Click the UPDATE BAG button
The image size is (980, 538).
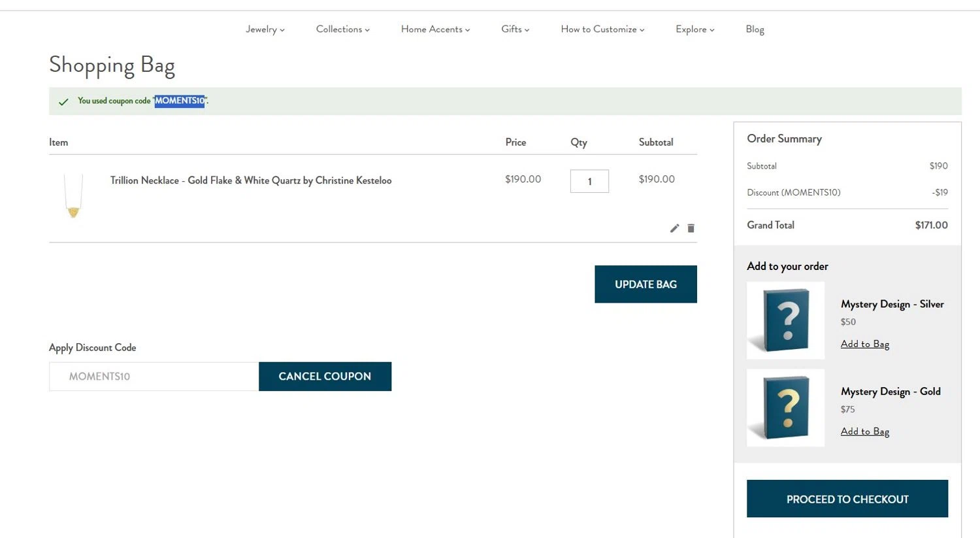point(645,284)
